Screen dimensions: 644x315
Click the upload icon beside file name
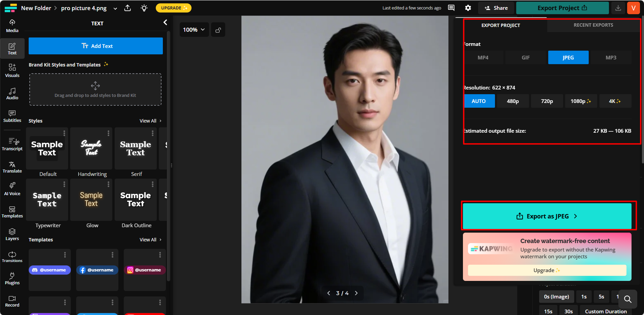pos(127,8)
